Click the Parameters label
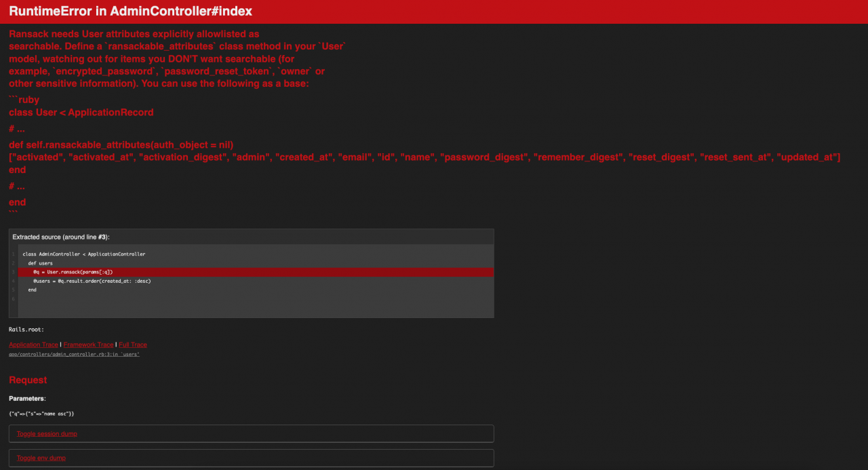 (27, 398)
